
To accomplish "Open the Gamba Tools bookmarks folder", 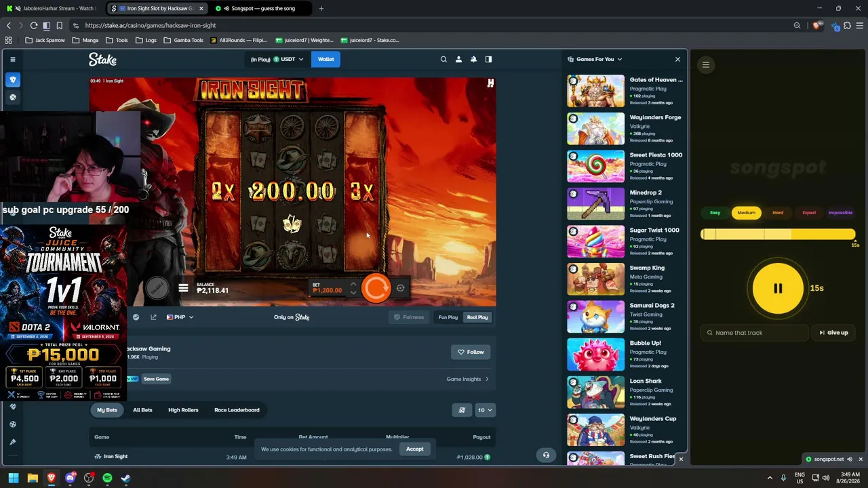I will tap(183, 41).
